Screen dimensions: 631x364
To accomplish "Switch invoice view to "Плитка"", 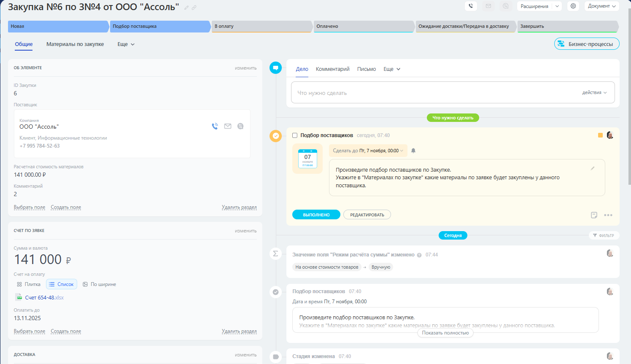I will [x=29, y=284].
